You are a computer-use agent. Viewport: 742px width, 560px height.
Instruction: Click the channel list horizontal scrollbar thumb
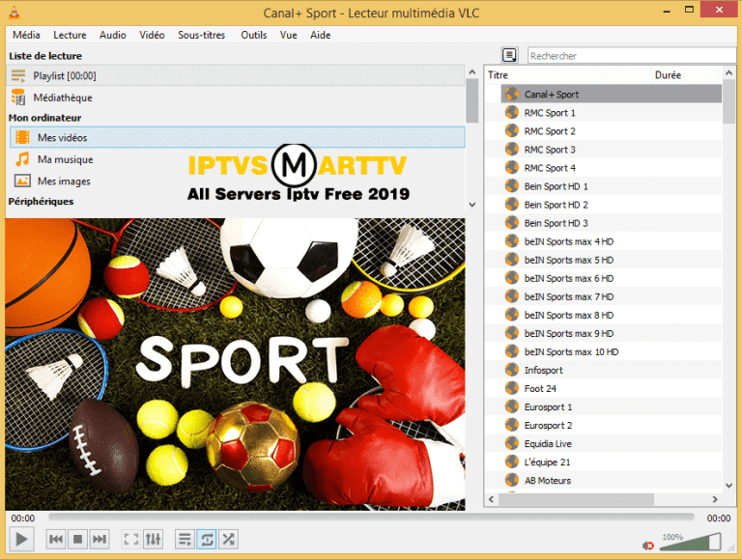coord(576,499)
